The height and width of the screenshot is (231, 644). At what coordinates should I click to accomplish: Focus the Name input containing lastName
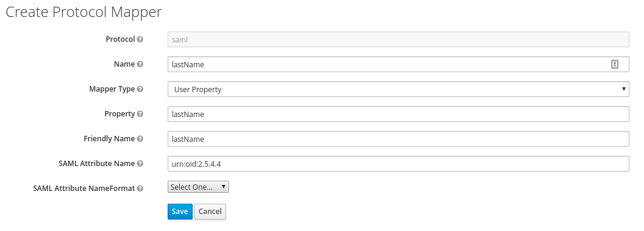(x=398, y=64)
